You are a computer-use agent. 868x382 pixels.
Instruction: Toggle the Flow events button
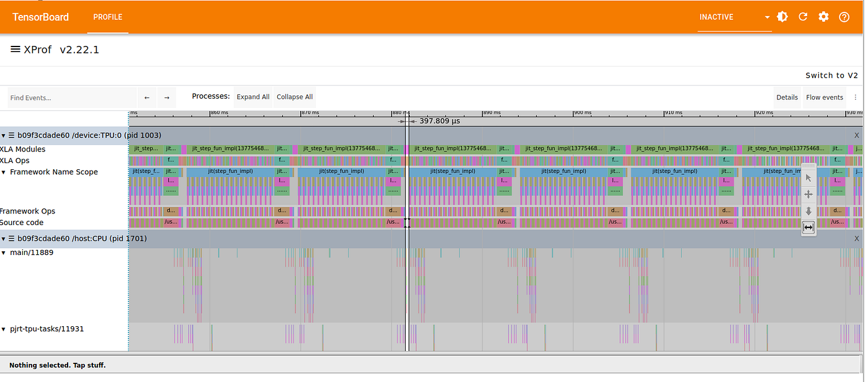tap(824, 97)
